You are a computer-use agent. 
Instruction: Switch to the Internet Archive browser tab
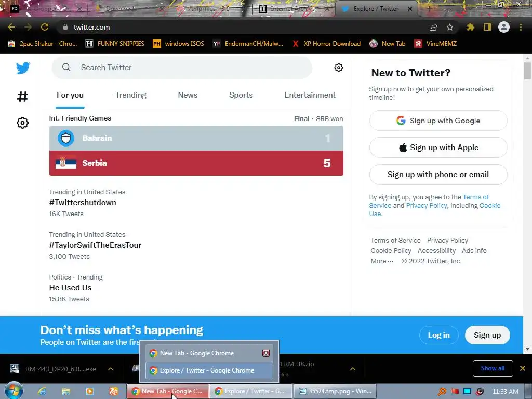[x=294, y=9]
